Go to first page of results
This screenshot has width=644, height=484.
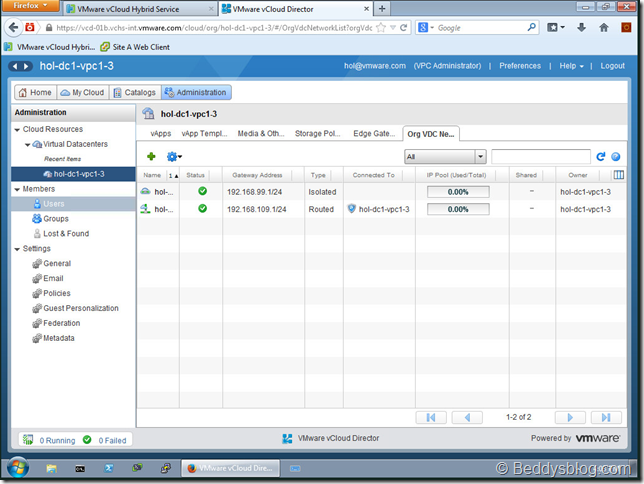pos(431,417)
